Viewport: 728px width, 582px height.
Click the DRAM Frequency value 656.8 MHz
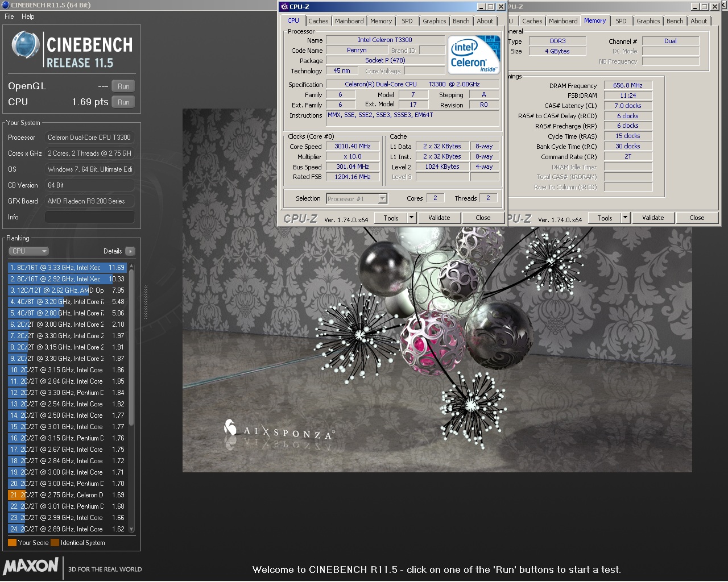coord(628,85)
